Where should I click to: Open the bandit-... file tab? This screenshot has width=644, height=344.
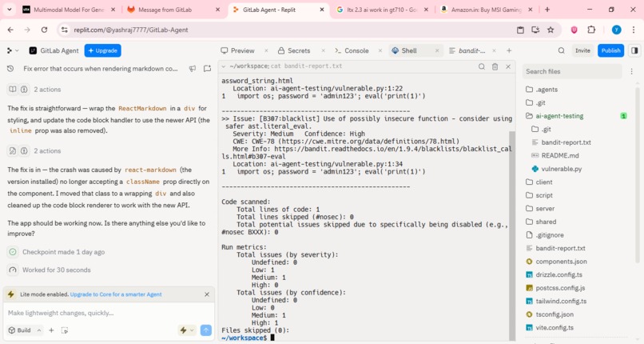(x=467, y=50)
